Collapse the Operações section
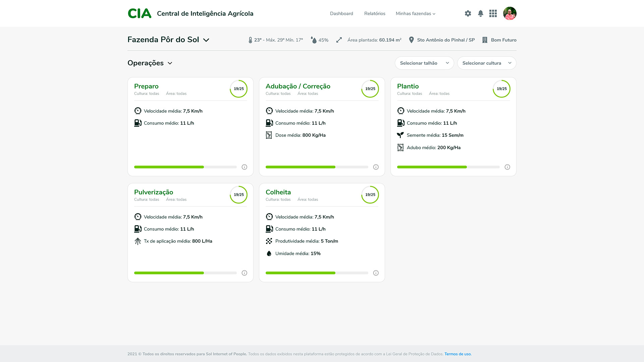The width and height of the screenshot is (644, 362). point(169,63)
